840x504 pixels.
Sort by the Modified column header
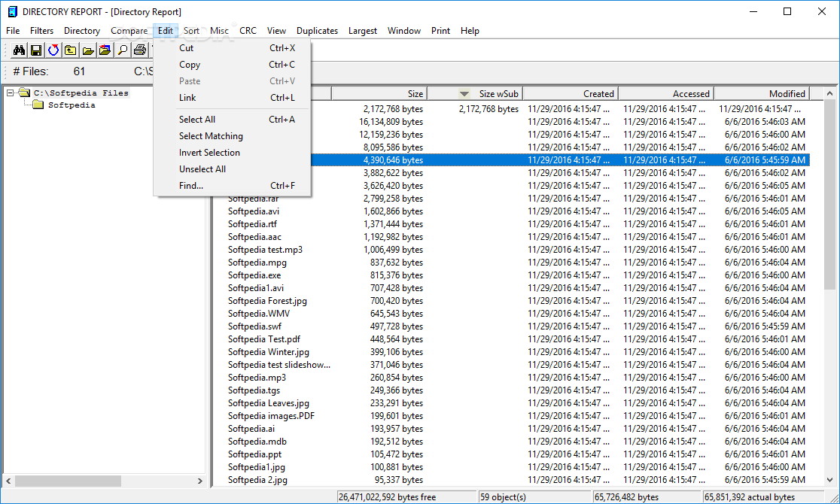click(762, 94)
